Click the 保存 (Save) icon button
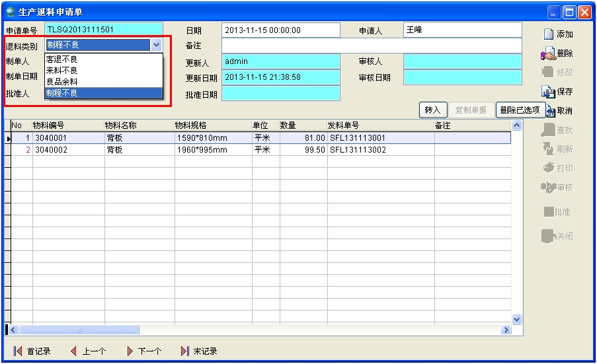 click(x=557, y=92)
